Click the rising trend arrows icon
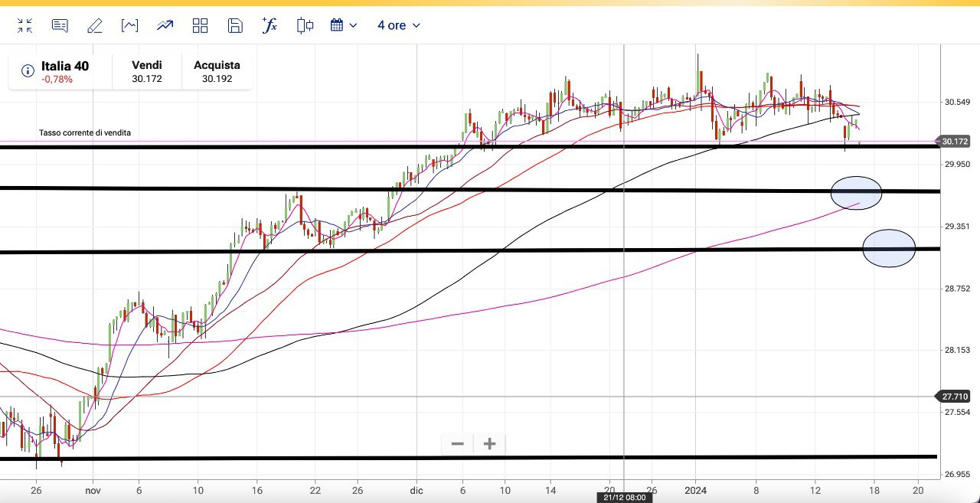Image resolution: width=980 pixels, height=503 pixels. click(165, 25)
